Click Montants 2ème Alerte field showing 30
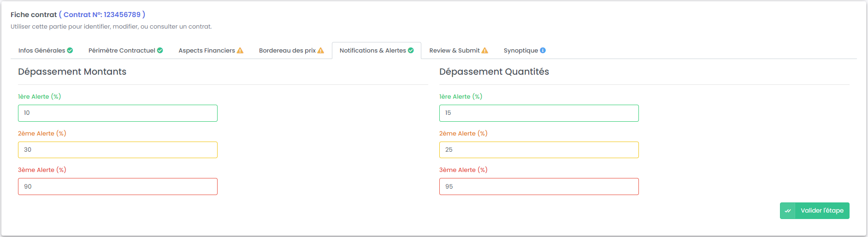The image size is (868, 237). point(118,150)
